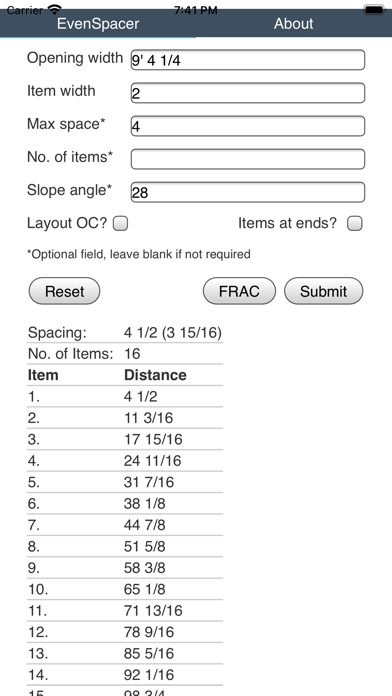
Task: Switch to the EvenSpacer tab
Action: pos(98,24)
